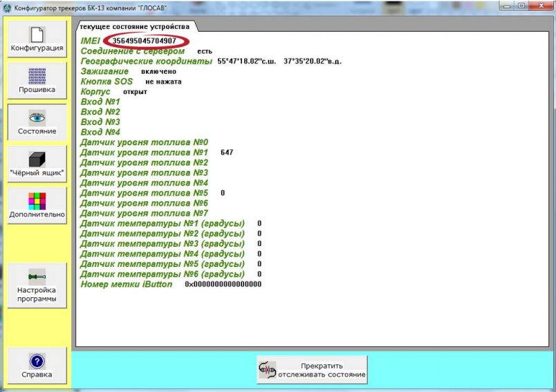This screenshot has width=556, height=392.
Task: Click the Номер метки iButton label
Action: 127,284
